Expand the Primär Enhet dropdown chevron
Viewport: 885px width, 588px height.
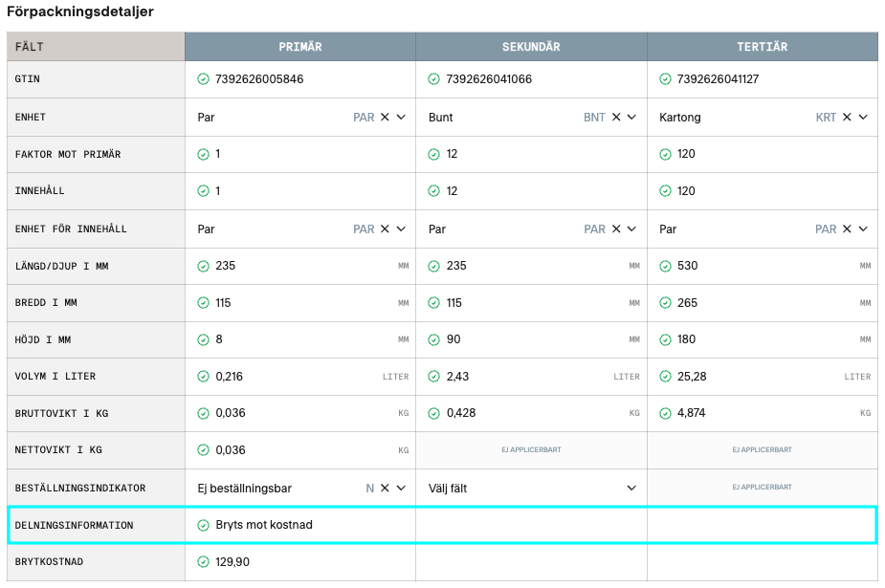pos(401,117)
